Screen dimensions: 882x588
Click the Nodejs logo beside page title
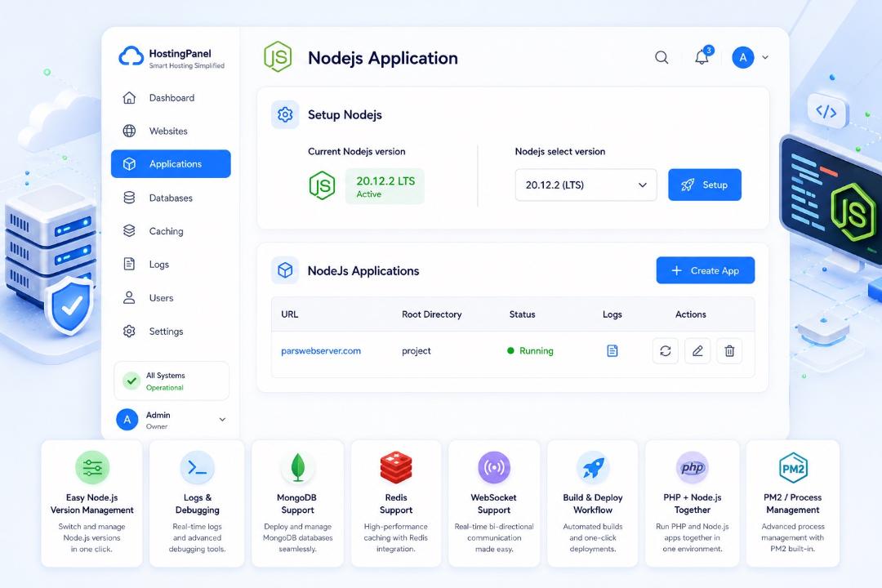(x=278, y=57)
